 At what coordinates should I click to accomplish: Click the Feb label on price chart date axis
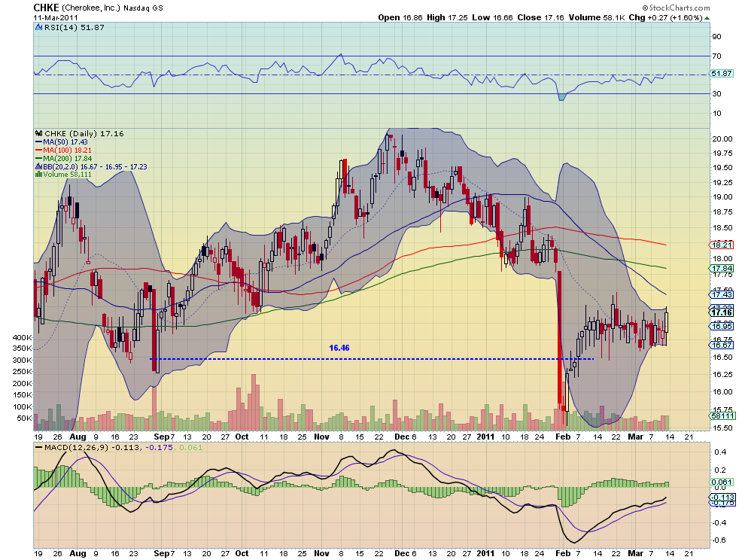[563, 437]
